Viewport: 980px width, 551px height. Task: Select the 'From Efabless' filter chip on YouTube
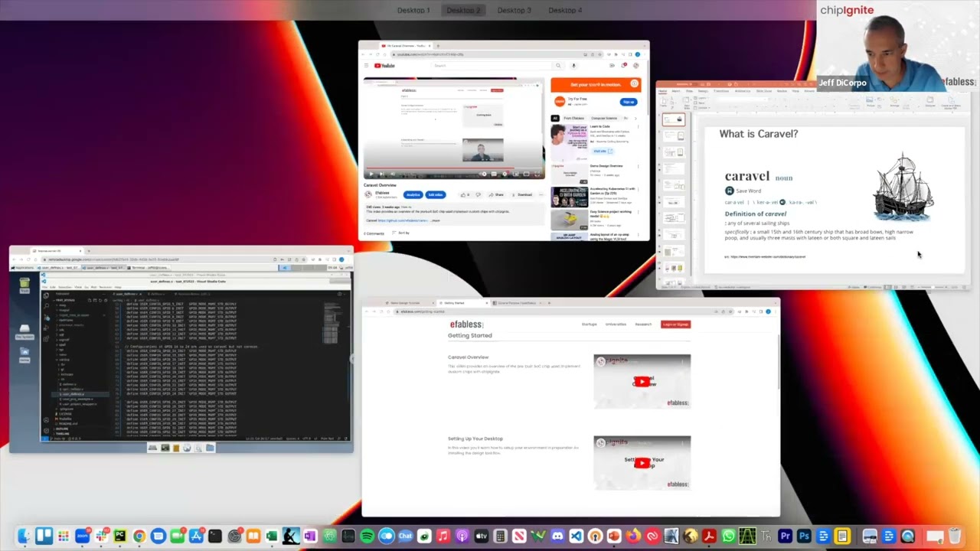tap(573, 119)
